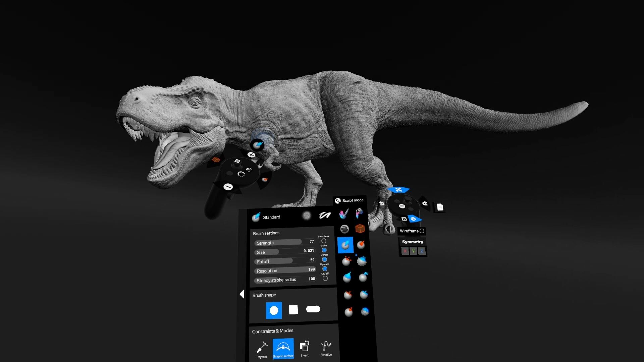Select the orange voxel cube tool

(x=359, y=228)
